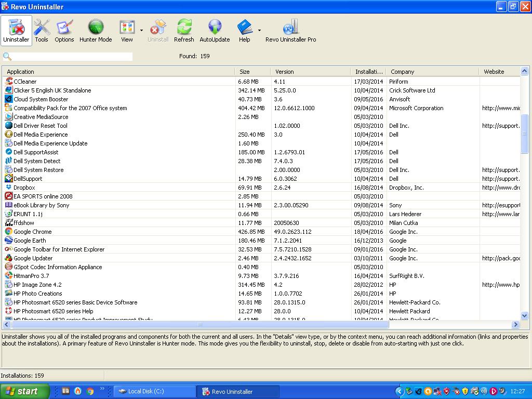The image size is (532, 399).
Task: Click the greyed Uninstall toolbar icon
Action: coord(158,31)
